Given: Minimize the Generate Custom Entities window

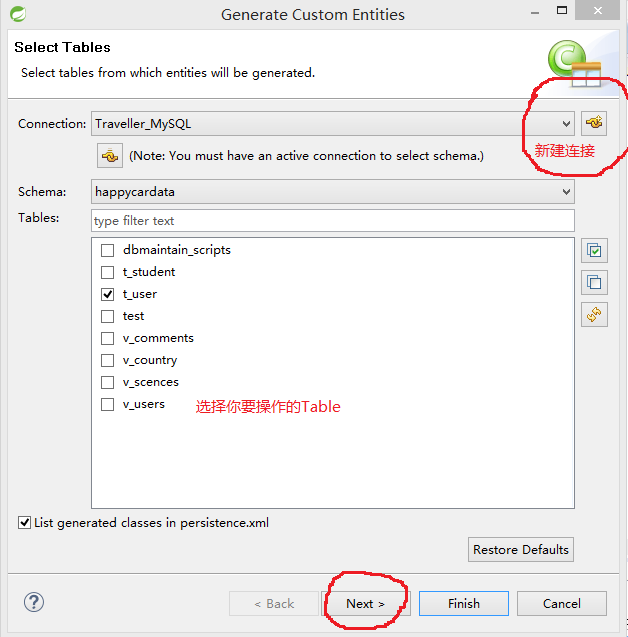Looking at the screenshot, I should coord(535,12).
